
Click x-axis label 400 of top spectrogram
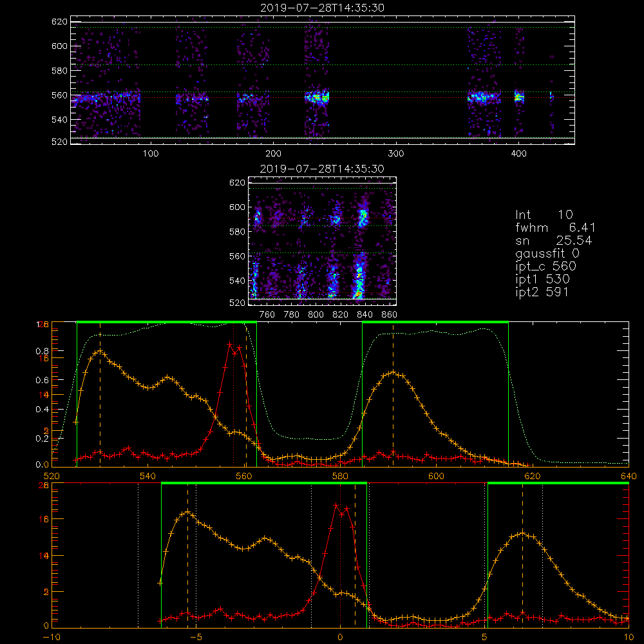tap(518, 154)
